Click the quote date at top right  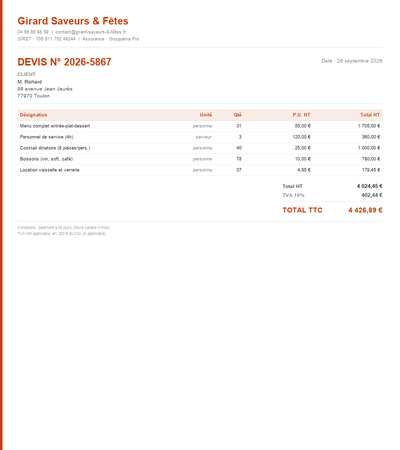352,61
